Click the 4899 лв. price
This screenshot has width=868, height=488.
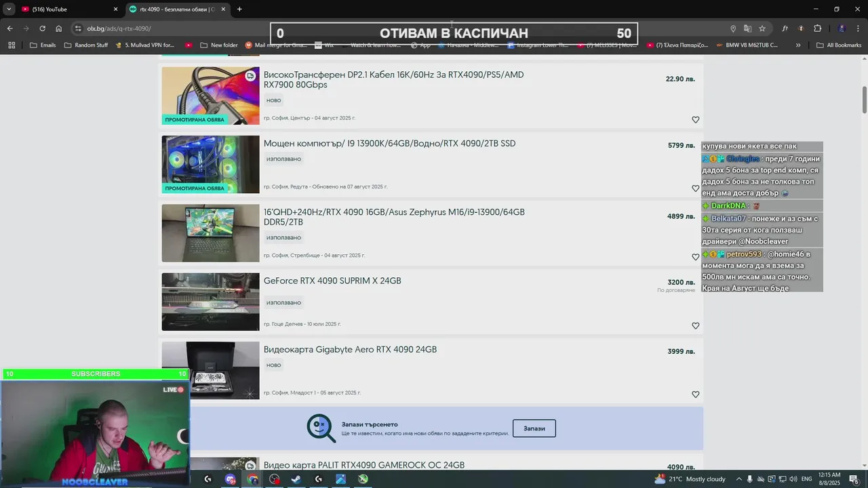[x=681, y=217]
